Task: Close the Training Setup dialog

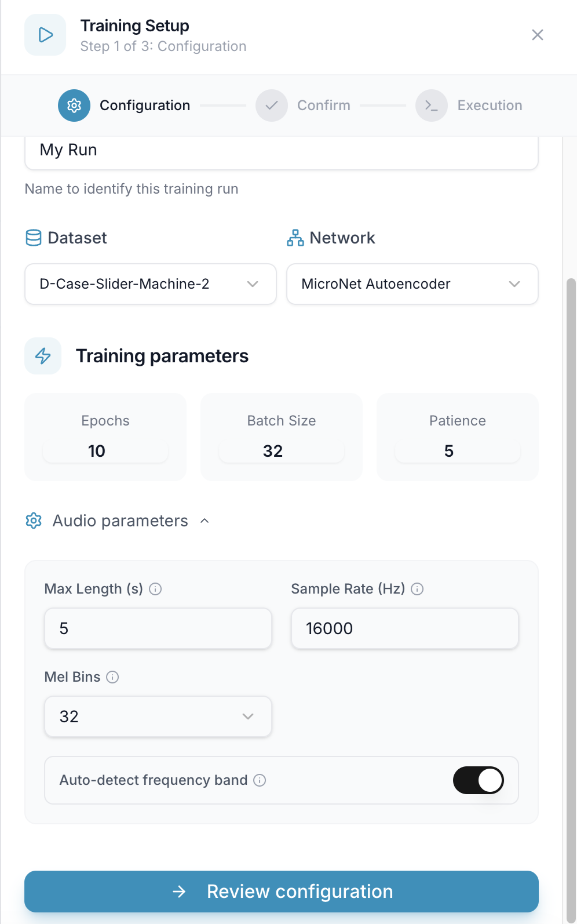Action: click(x=538, y=35)
